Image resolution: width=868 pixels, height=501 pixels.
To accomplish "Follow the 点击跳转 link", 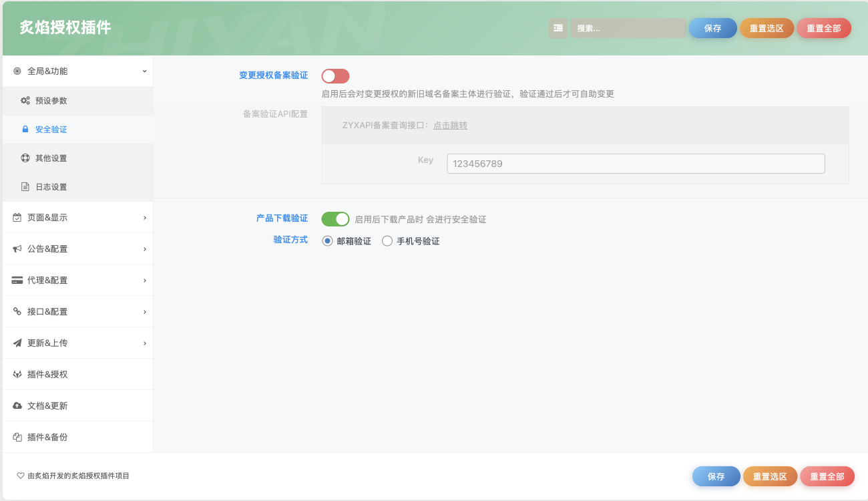I will point(450,125).
